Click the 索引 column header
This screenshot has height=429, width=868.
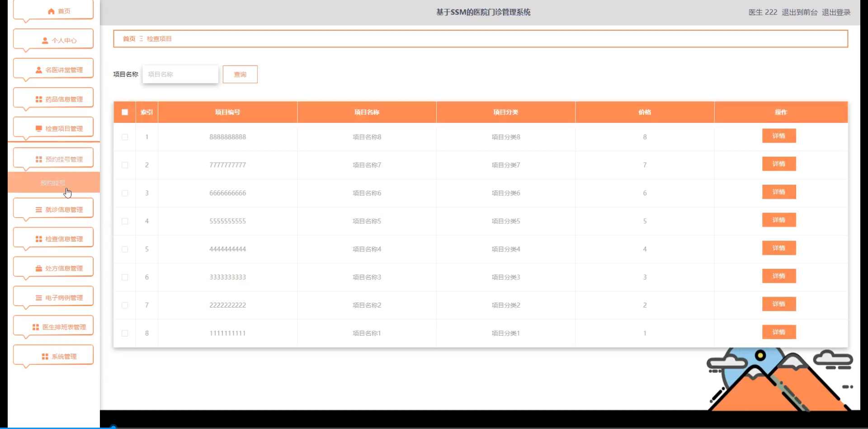click(x=146, y=112)
